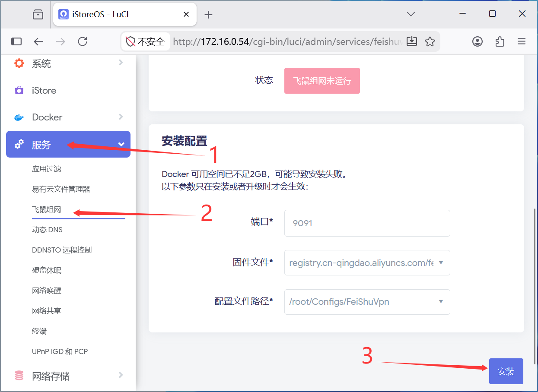
Task: Select the 应用过滤 menu item
Action: [47, 169]
